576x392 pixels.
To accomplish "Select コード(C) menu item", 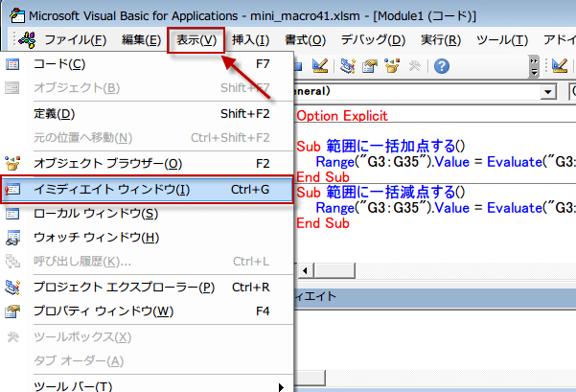I will click(147, 64).
